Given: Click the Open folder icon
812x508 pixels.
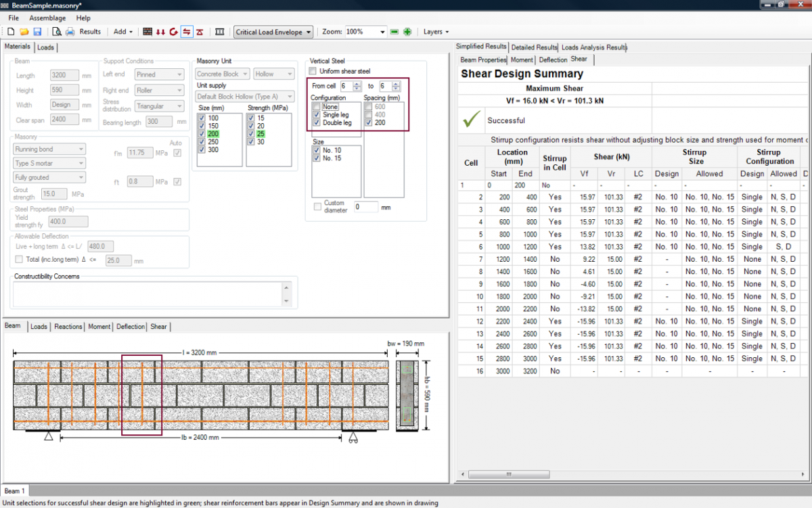Looking at the screenshot, I should tap(24, 32).
